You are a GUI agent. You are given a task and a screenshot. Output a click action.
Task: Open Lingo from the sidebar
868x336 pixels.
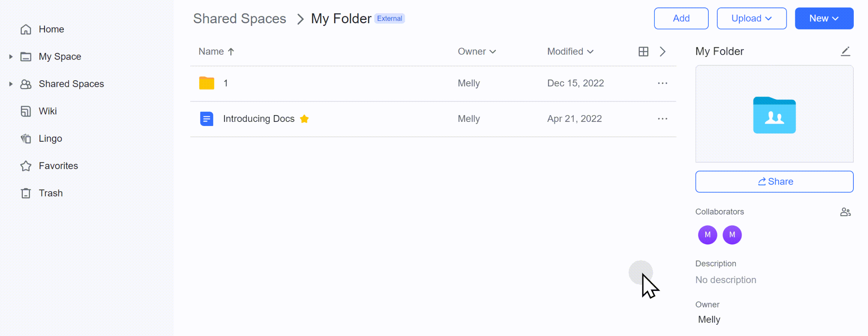point(50,138)
